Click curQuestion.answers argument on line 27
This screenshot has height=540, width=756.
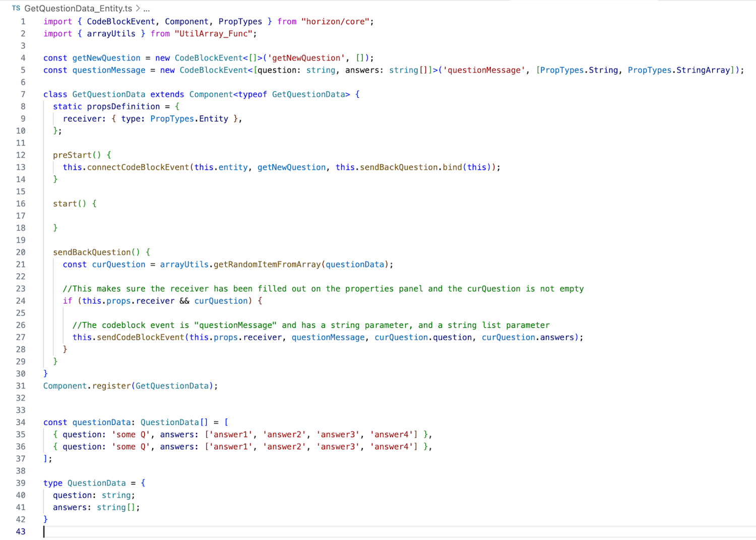tap(528, 337)
